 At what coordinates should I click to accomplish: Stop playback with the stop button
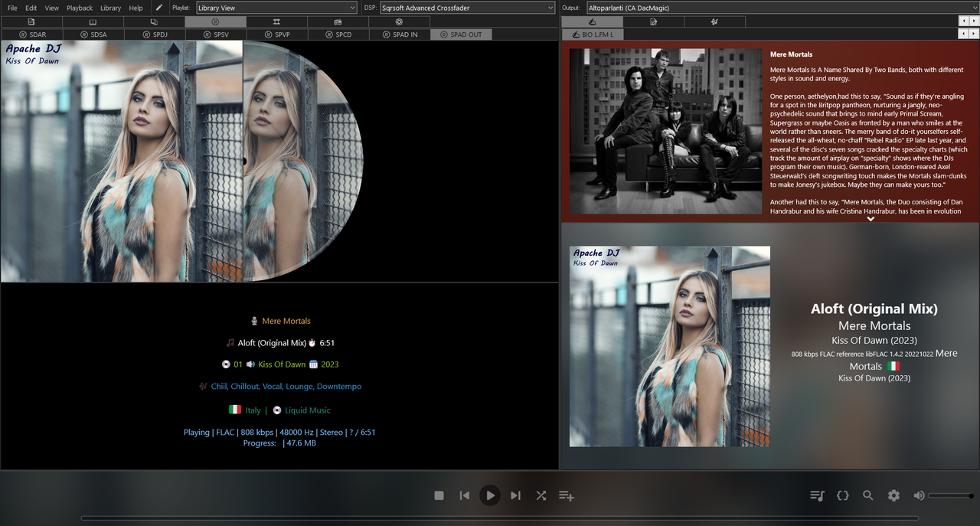coord(439,495)
